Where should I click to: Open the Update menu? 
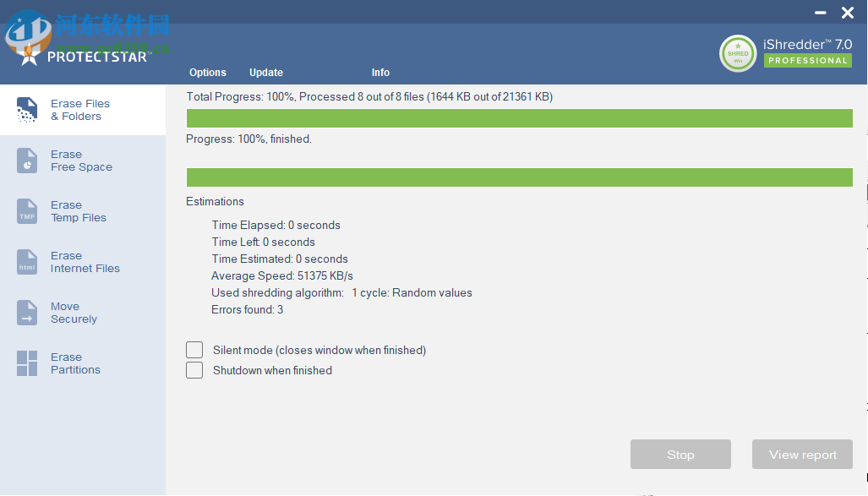click(x=266, y=73)
